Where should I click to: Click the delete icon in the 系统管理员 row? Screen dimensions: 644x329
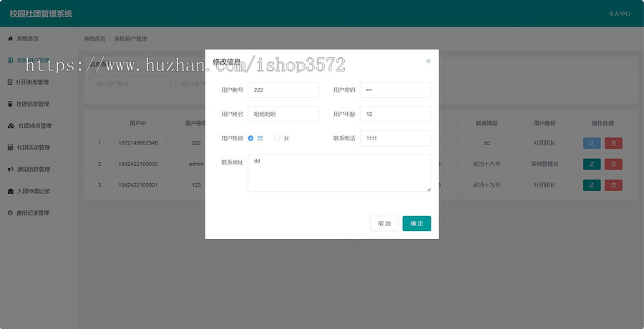(x=614, y=164)
